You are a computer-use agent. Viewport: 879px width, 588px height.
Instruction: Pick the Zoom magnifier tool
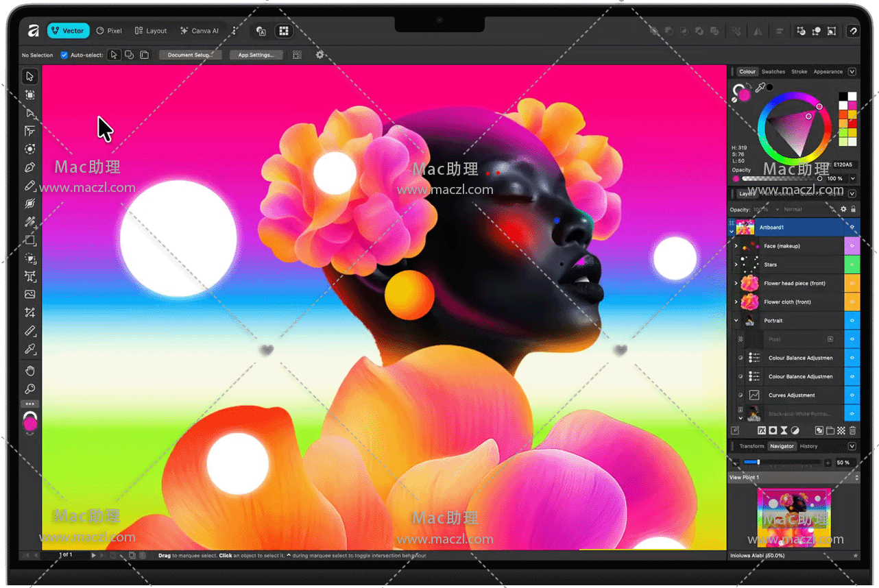30,389
